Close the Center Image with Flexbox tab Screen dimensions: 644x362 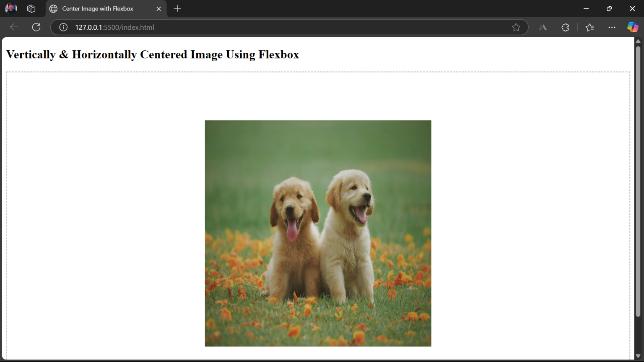click(158, 8)
